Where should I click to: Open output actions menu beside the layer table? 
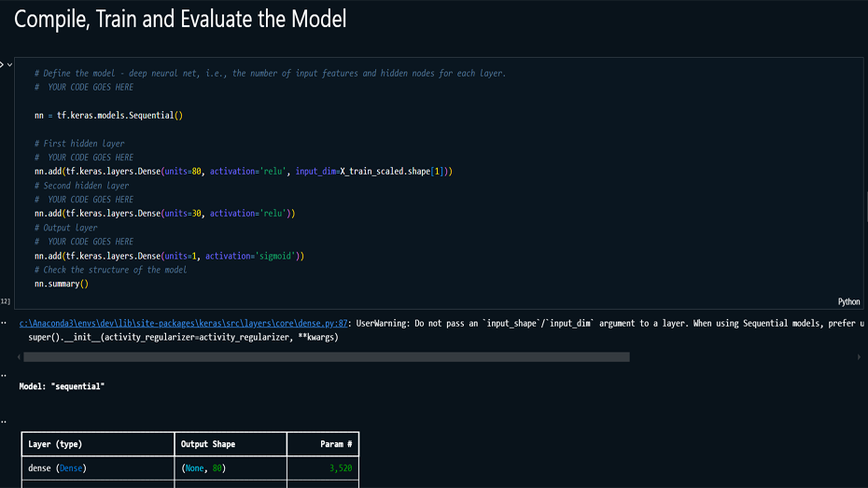click(x=4, y=422)
